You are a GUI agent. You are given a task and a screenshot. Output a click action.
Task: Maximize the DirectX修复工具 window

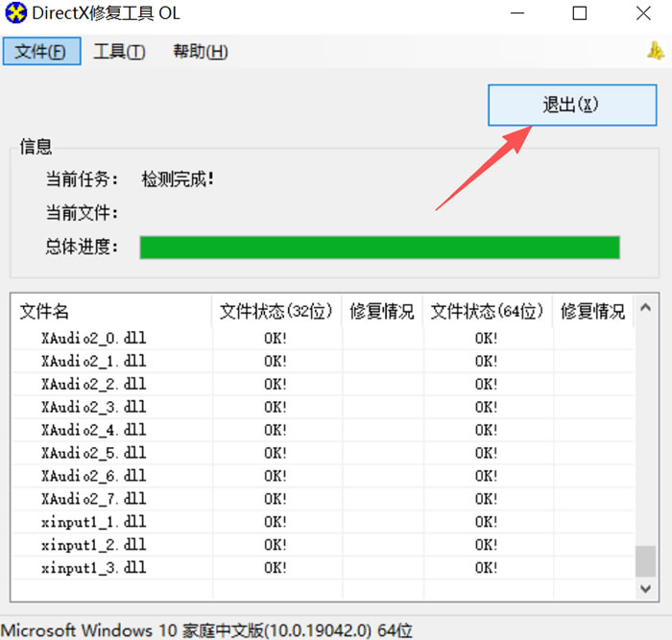(580, 13)
